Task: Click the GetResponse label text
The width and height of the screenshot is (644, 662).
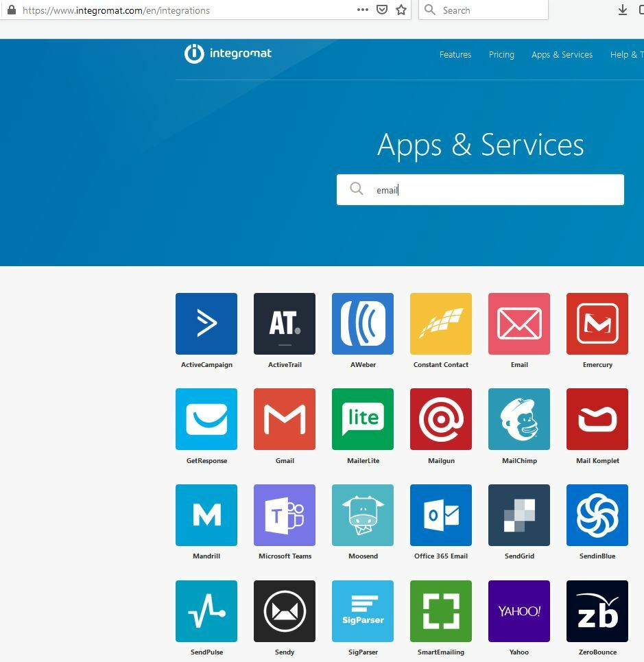Action: point(207,460)
